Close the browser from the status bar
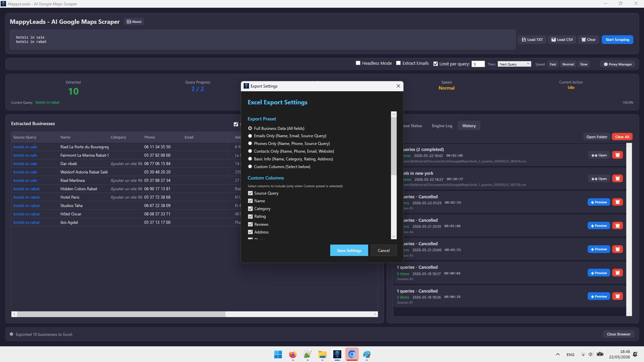The height and width of the screenshot is (362, 644). click(618, 334)
